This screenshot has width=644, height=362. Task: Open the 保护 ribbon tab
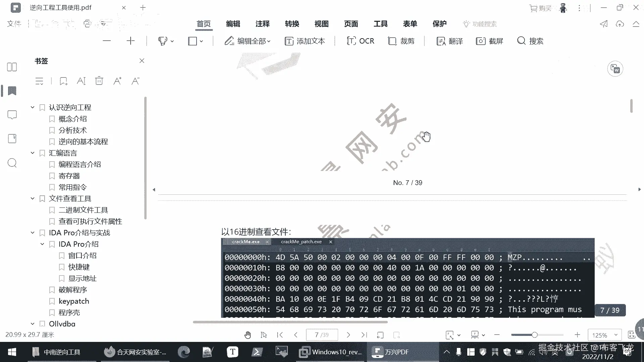click(x=439, y=24)
